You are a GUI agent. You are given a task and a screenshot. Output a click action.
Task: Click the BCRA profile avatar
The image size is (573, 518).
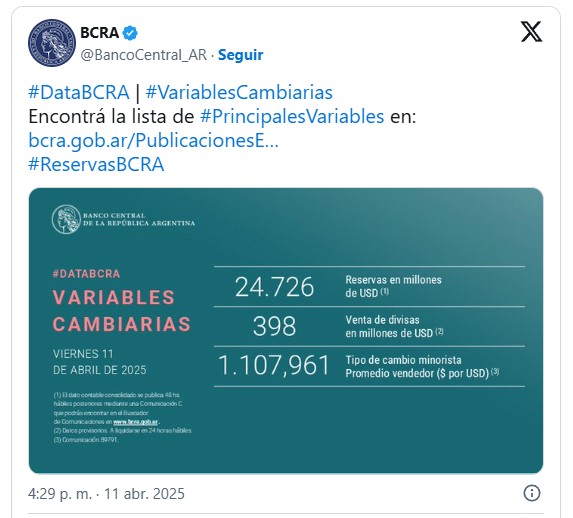coord(52,42)
